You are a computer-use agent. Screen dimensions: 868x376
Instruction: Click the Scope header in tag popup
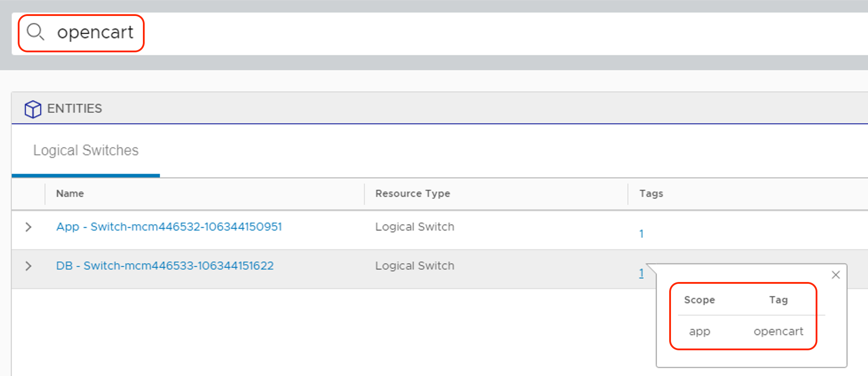coord(699,300)
